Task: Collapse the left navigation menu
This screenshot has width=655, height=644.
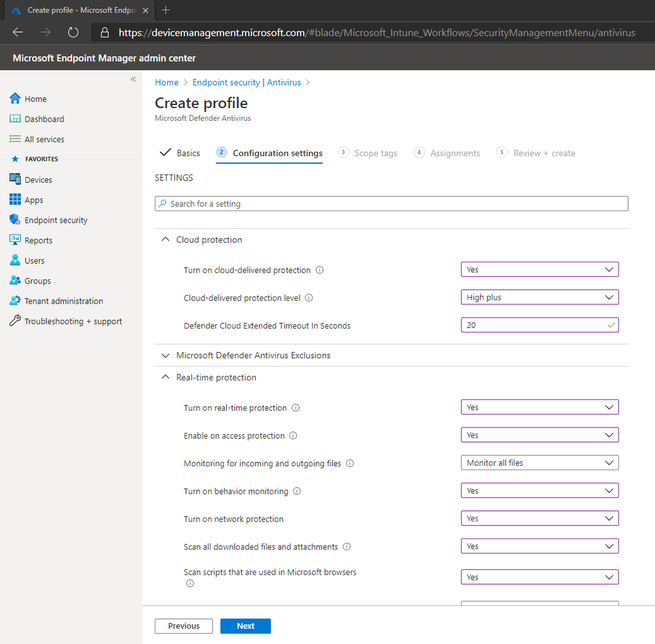Action: (133, 79)
